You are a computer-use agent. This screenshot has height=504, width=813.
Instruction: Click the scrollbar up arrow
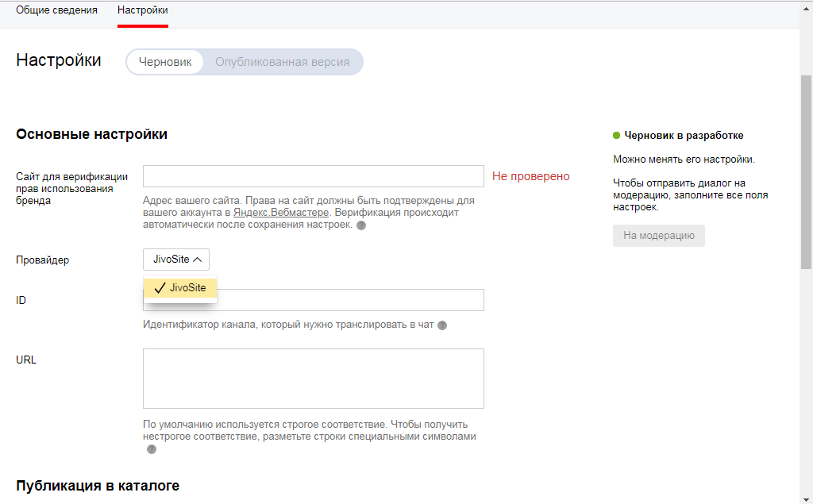click(806, 6)
